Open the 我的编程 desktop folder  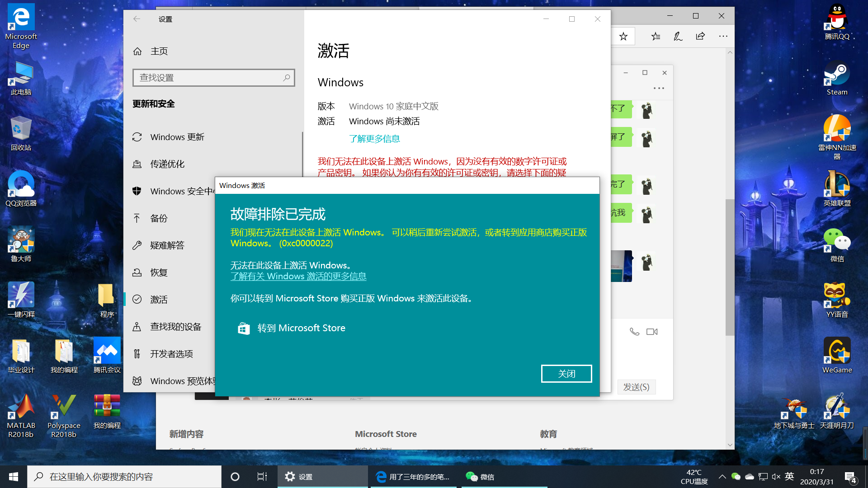(x=64, y=356)
